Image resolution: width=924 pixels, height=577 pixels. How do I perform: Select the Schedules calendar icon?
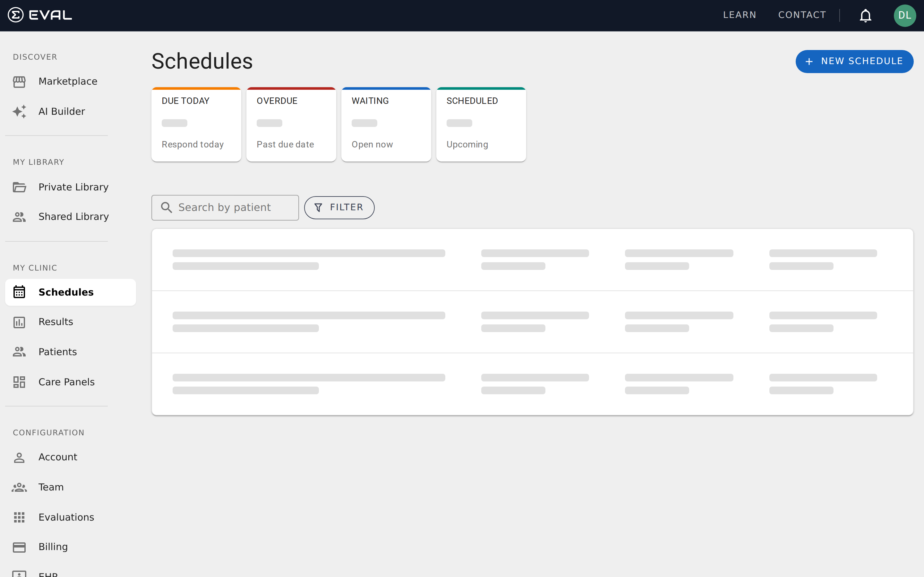pos(19,292)
